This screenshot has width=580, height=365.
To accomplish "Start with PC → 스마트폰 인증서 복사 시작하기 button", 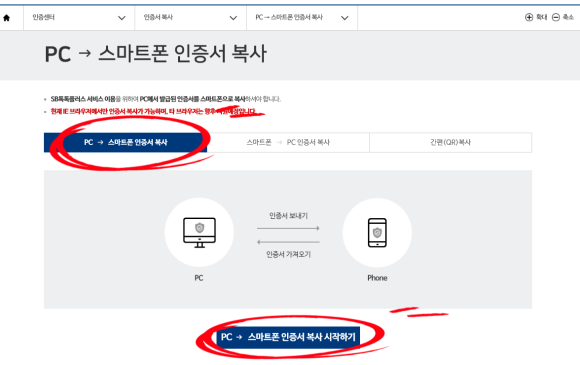I will [288, 337].
